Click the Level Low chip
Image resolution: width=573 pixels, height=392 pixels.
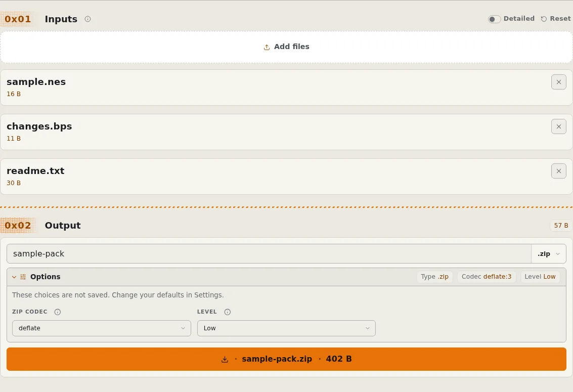coord(540,277)
